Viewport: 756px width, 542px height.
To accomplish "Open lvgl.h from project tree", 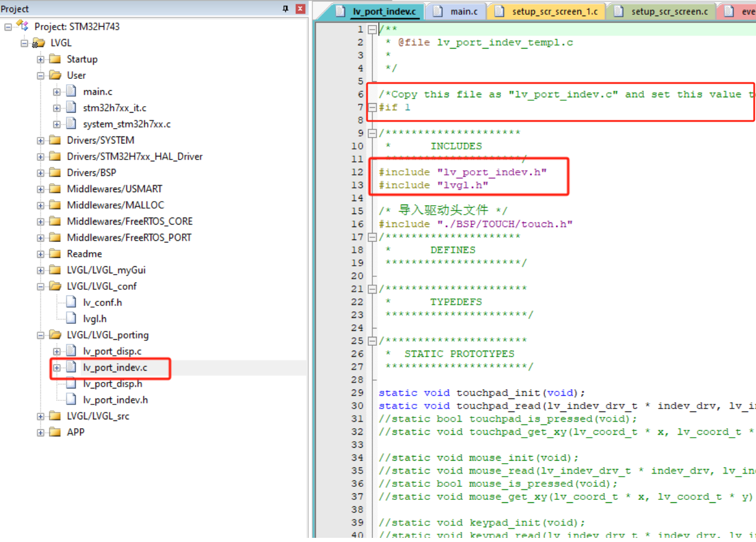I will click(94, 318).
